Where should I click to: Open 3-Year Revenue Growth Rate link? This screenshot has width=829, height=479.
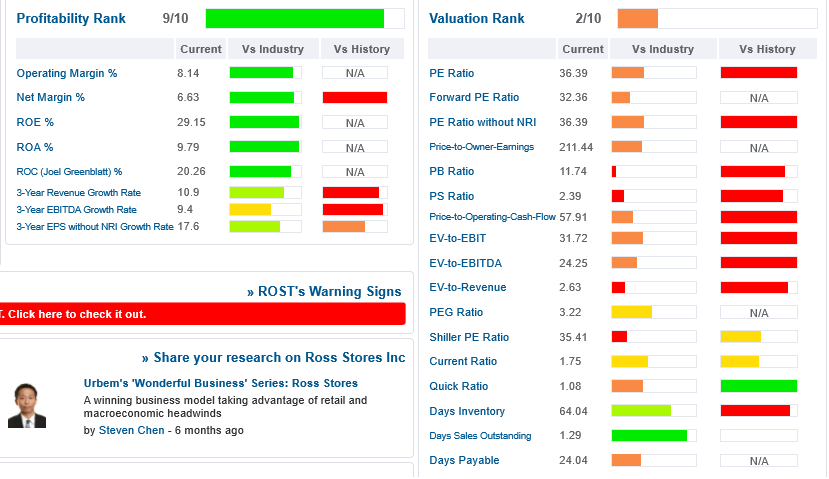pos(79,192)
